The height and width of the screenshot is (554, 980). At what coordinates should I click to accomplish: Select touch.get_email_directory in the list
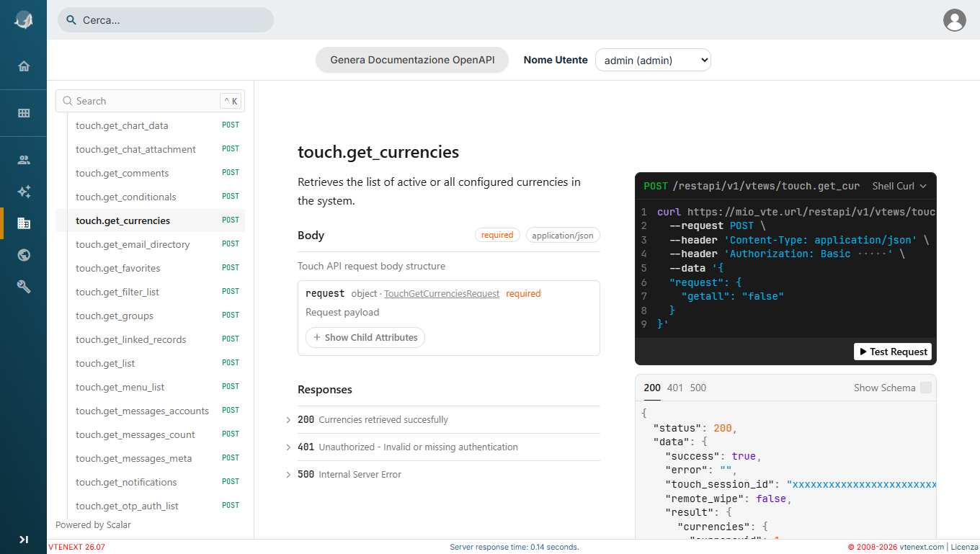click(x=150, y=244)
